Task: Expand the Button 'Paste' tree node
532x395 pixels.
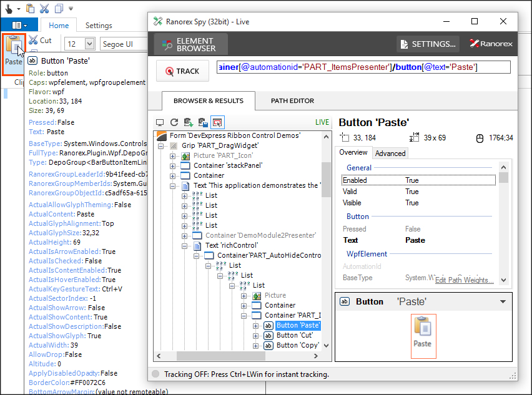Action: (x=256, y=326)
